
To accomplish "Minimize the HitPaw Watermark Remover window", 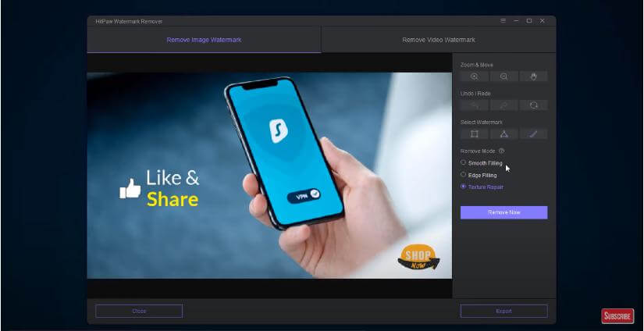I will tap(516, 20).
